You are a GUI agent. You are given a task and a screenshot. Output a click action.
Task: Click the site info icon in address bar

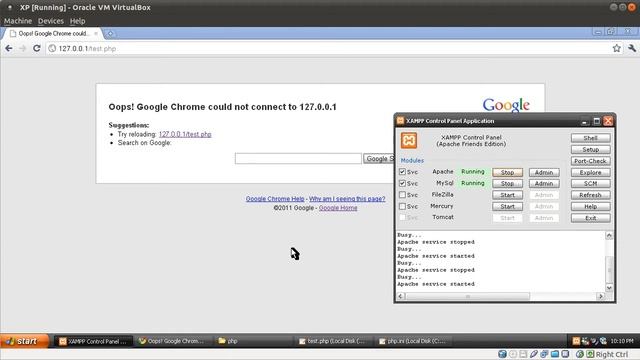pos(52,48)
